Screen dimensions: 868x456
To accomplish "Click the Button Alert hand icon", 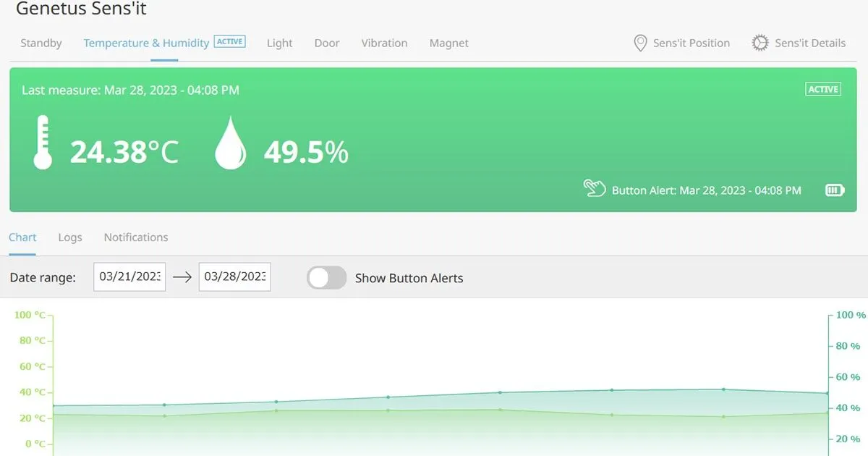I will coord(595,189).
